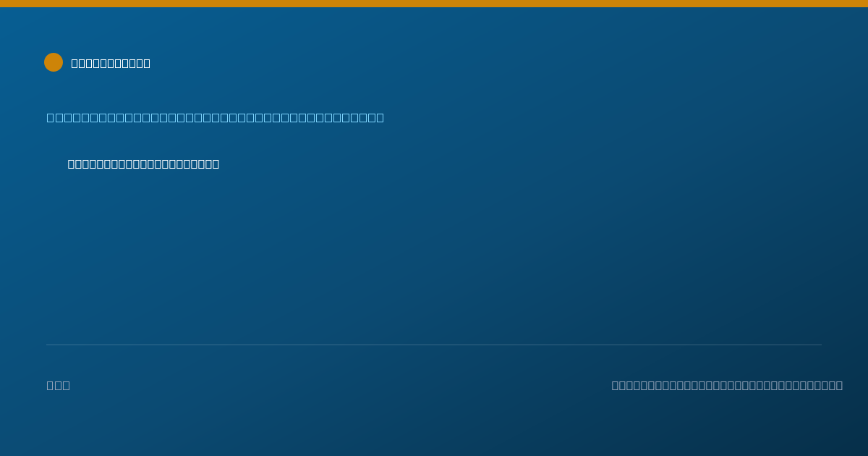The height and width of the screenshot is (456, 868).
Task: Click the orange accent bar at top
Action: tap(434, 4)
